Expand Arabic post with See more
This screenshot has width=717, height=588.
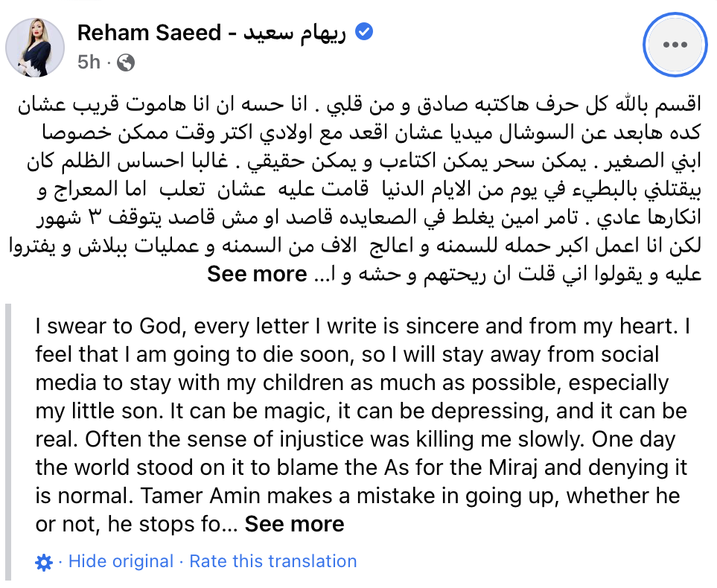point(257,275)
